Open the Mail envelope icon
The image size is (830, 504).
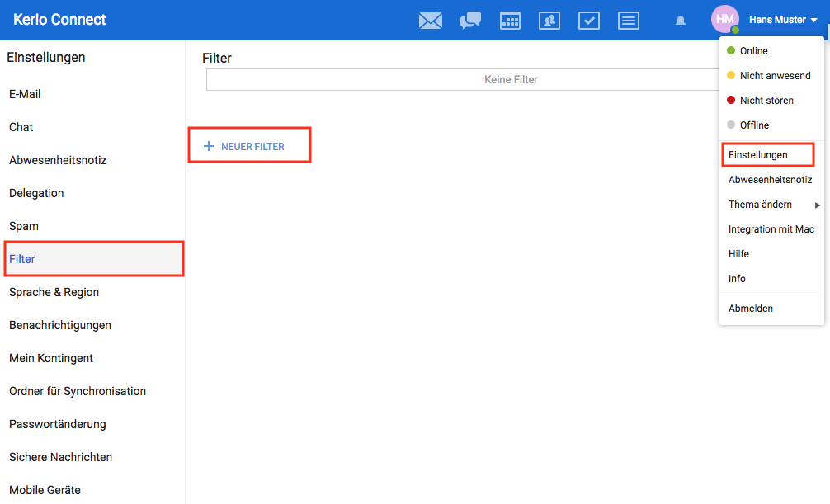[431, 21]
